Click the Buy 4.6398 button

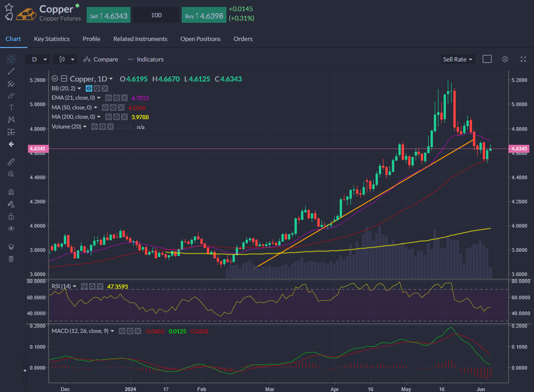tap(204, 15)
